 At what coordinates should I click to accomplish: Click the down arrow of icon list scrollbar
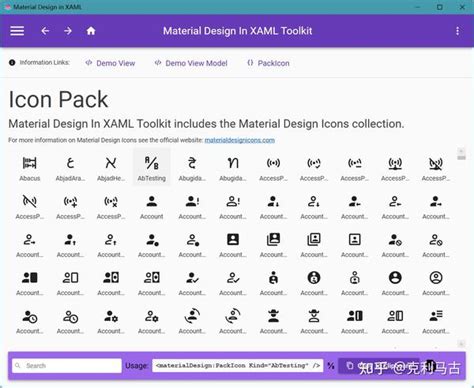[x=461, y=344]
